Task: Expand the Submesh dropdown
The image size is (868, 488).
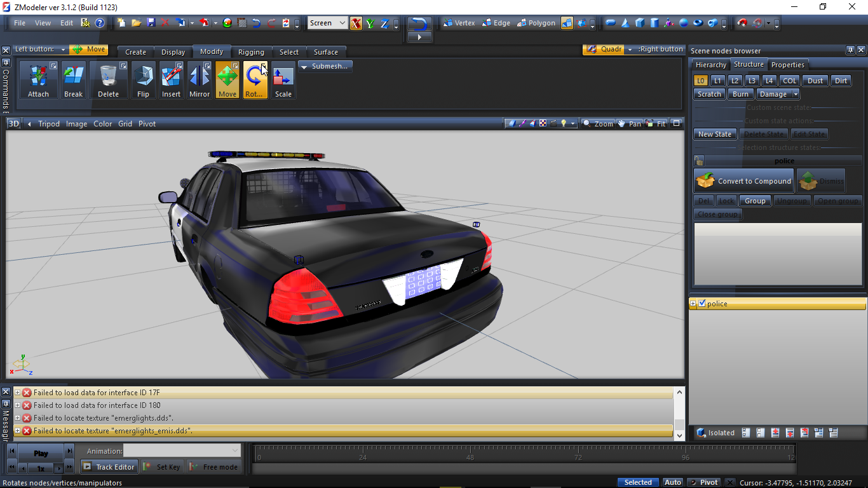Action: [x=325, y=66]
